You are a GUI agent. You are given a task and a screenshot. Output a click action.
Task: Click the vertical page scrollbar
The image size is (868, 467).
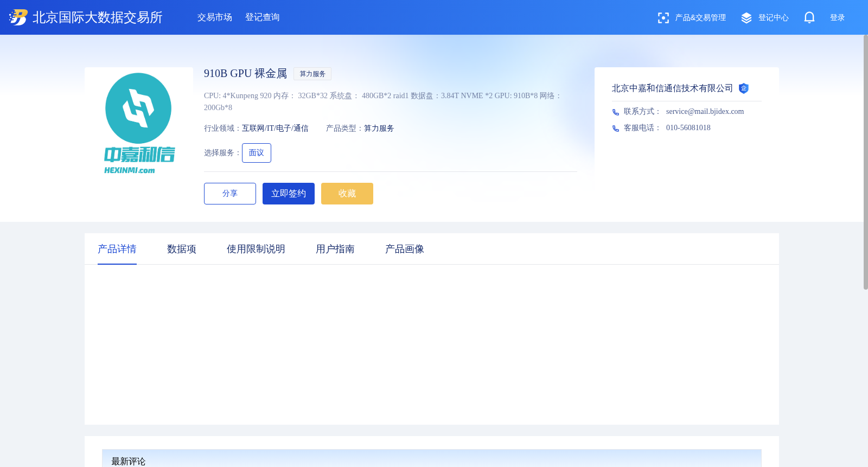point(865,162)
